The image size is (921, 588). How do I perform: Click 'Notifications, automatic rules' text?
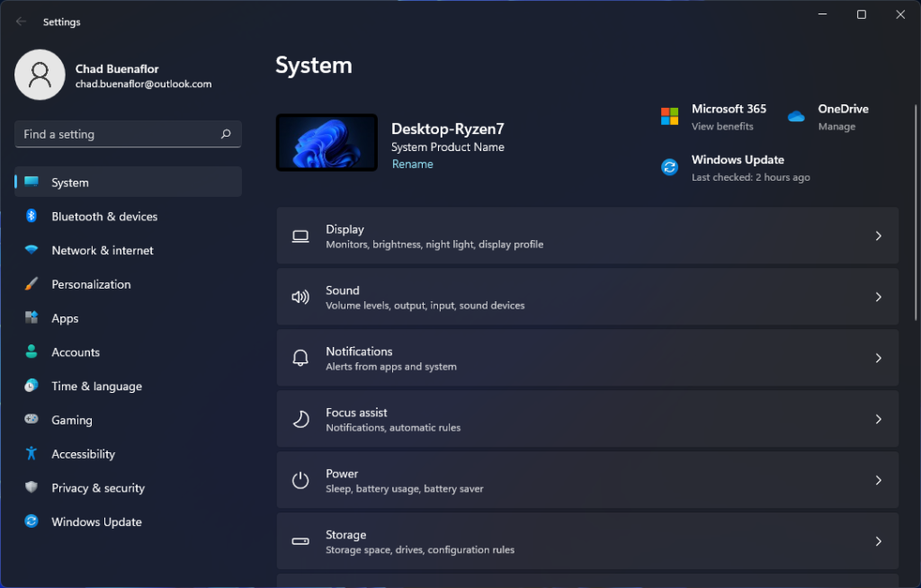(393, 428)
